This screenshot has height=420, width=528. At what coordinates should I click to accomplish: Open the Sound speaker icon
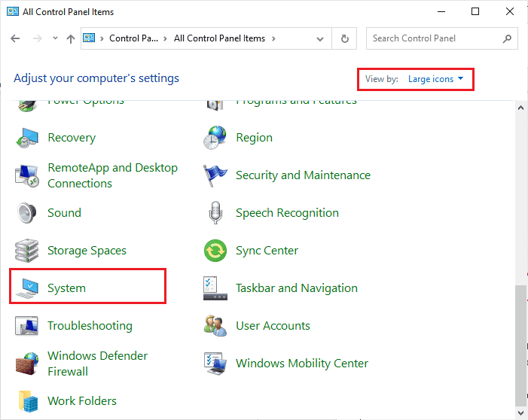26,213
